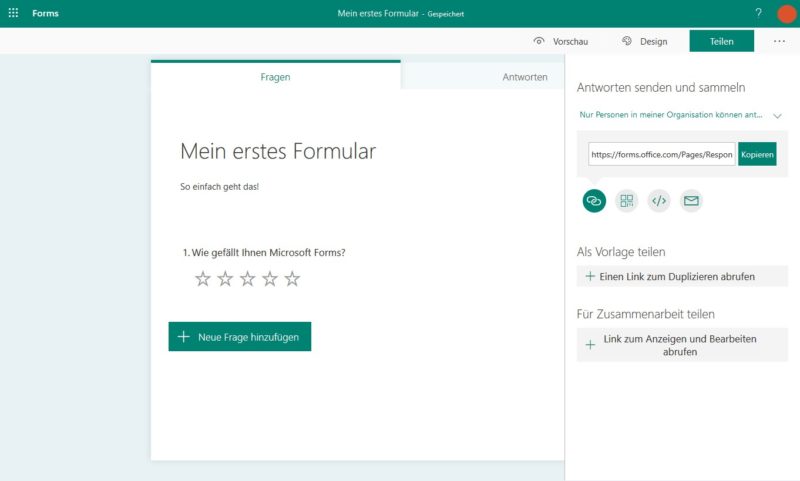Click the second rating star
This screenshot has height=481, width=800.
click(x=225, y=279)
